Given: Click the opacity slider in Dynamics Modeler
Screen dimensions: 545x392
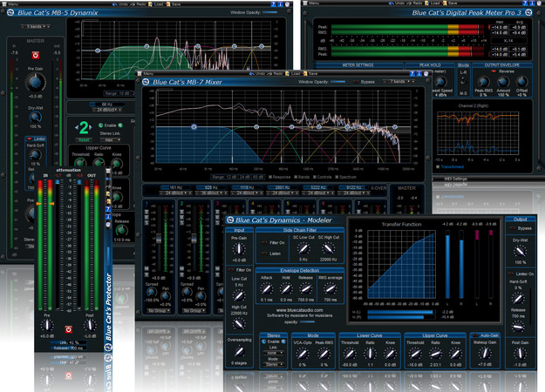Looking at the screenshot, I should click(307, 321).
